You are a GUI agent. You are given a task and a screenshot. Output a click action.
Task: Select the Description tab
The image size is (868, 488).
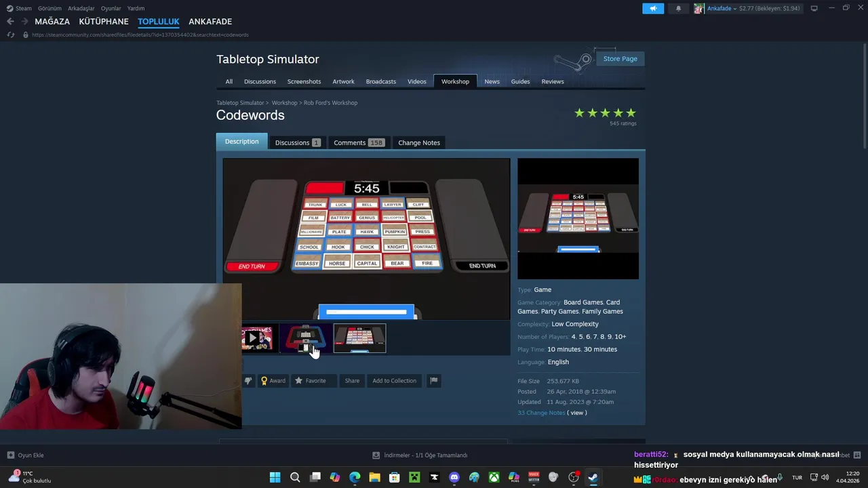[x=242, y=142]
